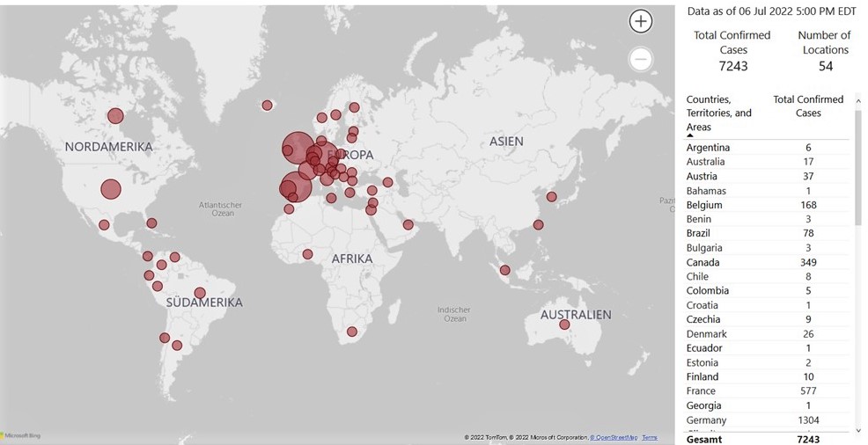868x445 pixels.
Task: Select the Mexico bubble on the map
Action: tap(104, 225)
